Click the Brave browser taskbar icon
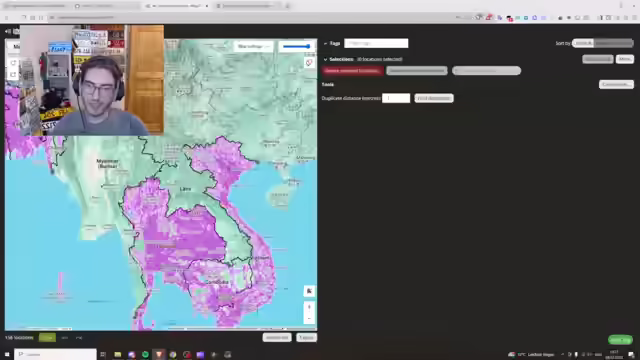The image size is (640, 360). click(x=159, y=355)
